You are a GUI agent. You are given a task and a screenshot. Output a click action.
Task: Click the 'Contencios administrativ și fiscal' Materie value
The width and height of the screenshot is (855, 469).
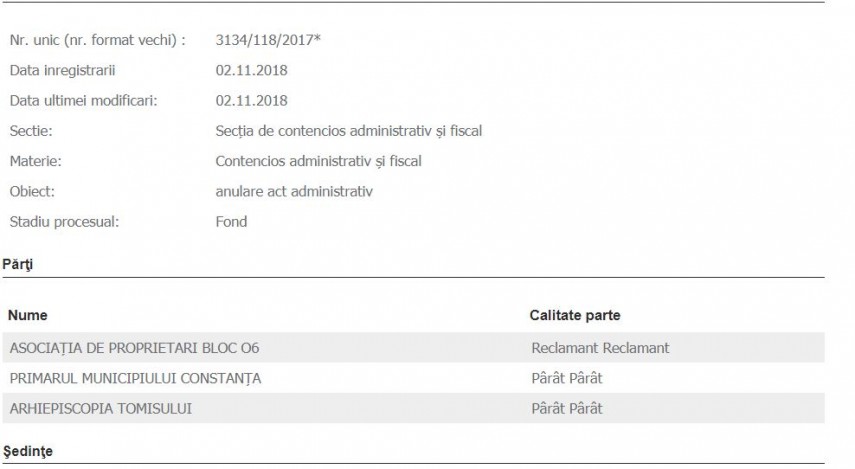click(318, 161)
